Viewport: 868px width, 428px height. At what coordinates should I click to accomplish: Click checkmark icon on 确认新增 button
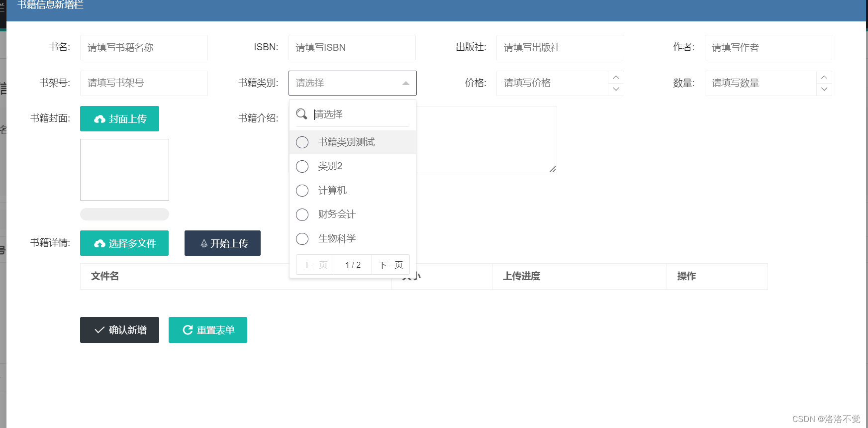coord(99,330)
